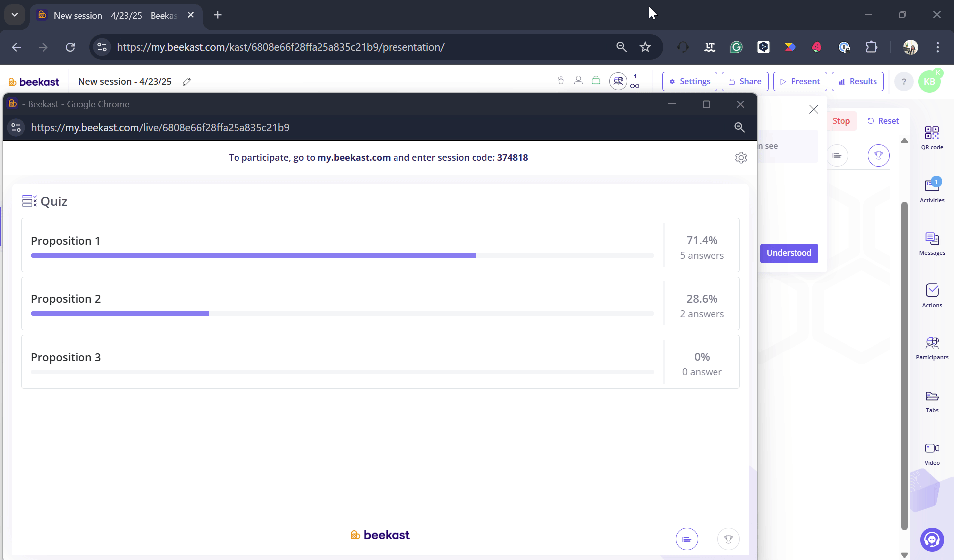Viewport: 954px width, 560px height.
Task: Click zoom magnifier in live window address bar
Action: (x=739, y=128)
